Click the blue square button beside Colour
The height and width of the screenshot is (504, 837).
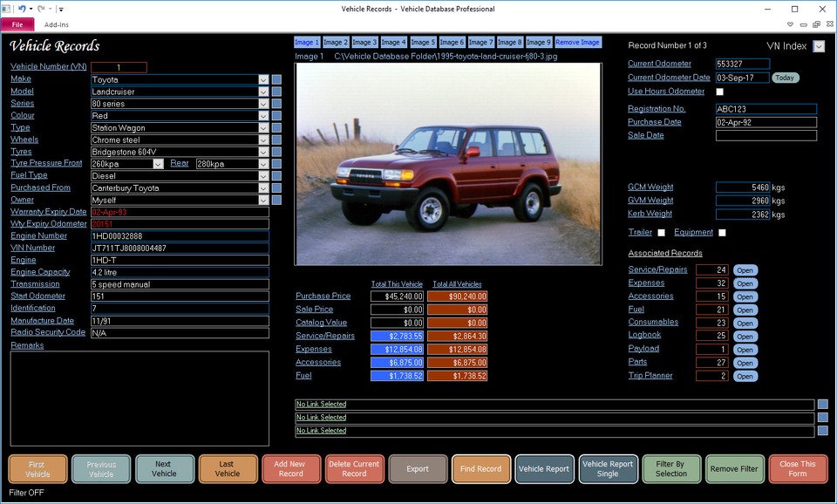click(276, 115)
